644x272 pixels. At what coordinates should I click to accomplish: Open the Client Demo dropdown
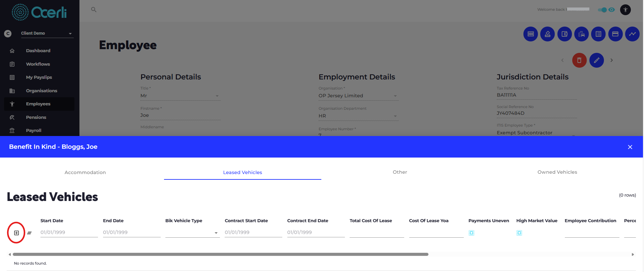[47, 33]
